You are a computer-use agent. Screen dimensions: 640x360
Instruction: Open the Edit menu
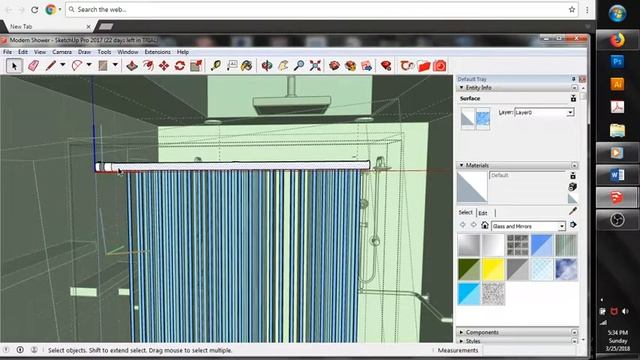[x=23, y=52]
